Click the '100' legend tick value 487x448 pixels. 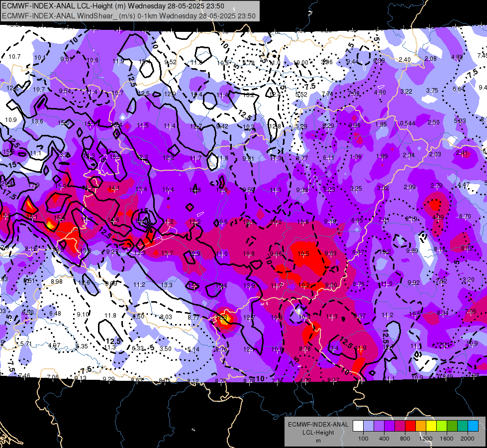pyautogui.click(x=363, y=439)
